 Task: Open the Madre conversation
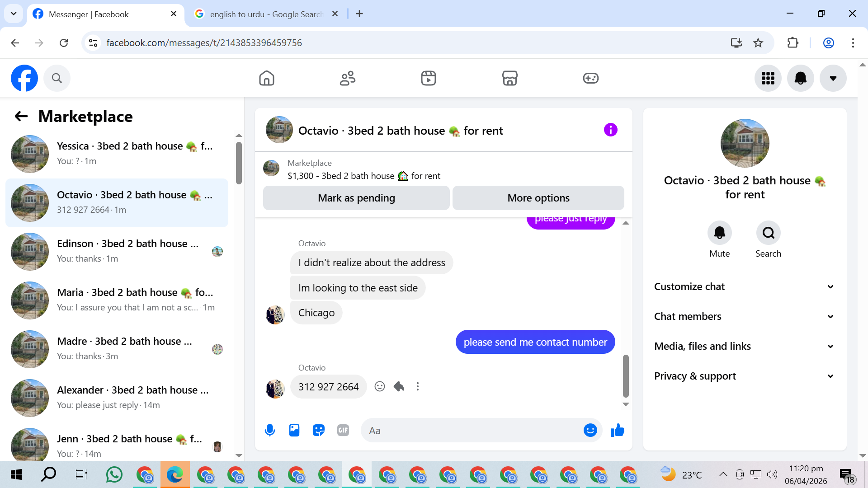pos(117,349)
